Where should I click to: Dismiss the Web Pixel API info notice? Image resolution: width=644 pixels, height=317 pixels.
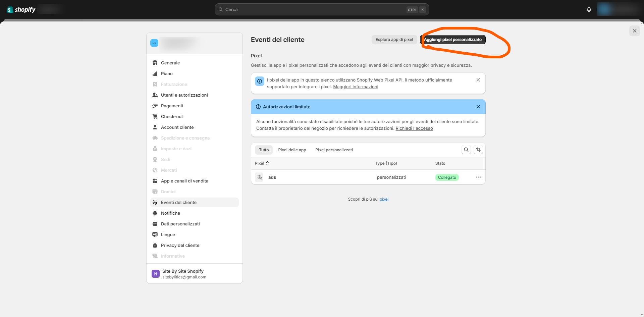coord(478,80)
